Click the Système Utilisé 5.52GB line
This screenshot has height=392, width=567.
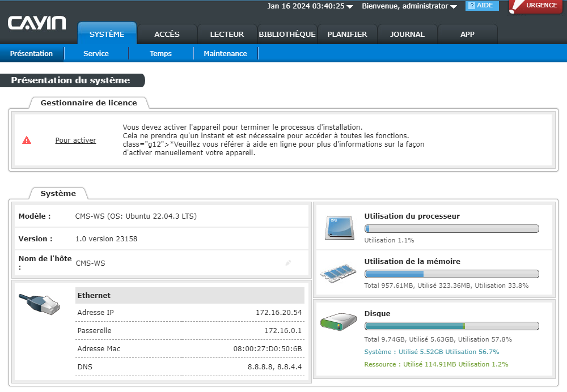pos(431,352)
